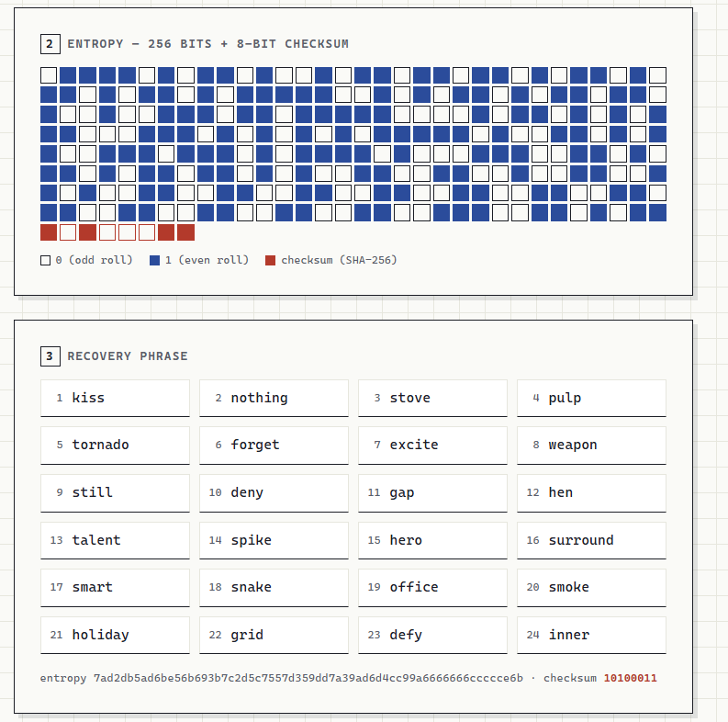Click the red checksum value 10100011
728x722 pixels.
[630, 678]
